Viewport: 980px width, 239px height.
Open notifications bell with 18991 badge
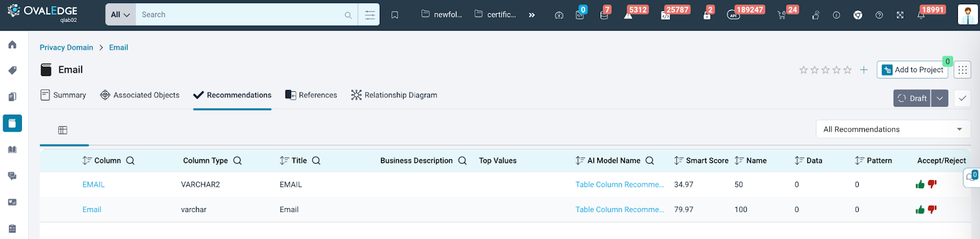(921, 15)
